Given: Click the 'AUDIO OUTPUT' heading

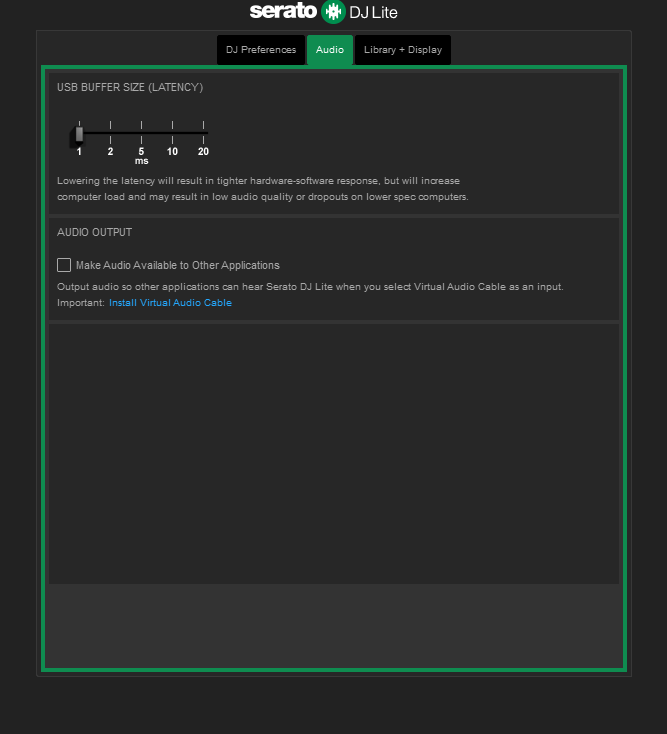Looking at the screenshot, I should coord(95,232).
